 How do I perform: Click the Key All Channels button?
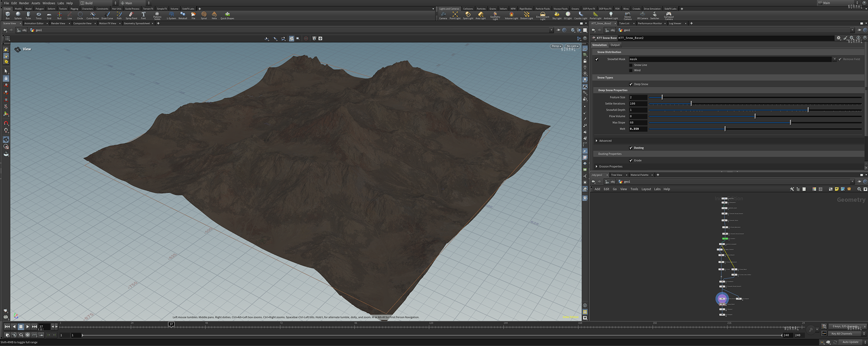tap(842, 334)
